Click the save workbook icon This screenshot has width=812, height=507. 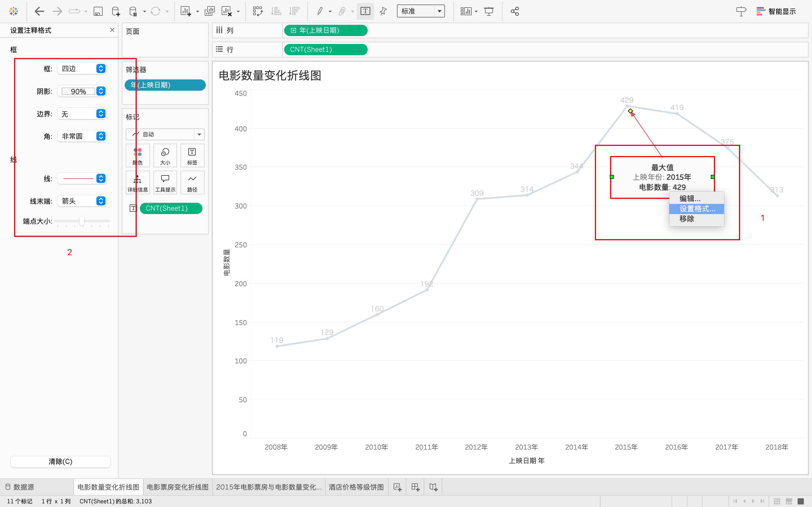point(98,11)
